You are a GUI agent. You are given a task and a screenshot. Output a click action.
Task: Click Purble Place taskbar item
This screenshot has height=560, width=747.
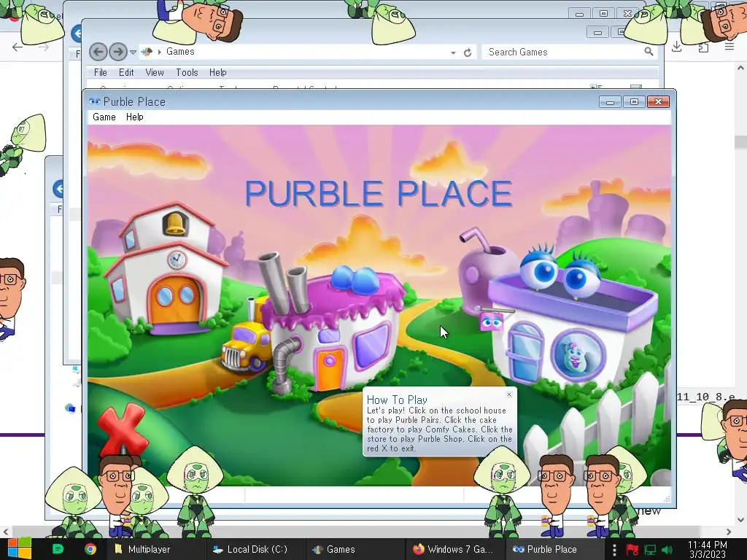[x=554, y=549]
